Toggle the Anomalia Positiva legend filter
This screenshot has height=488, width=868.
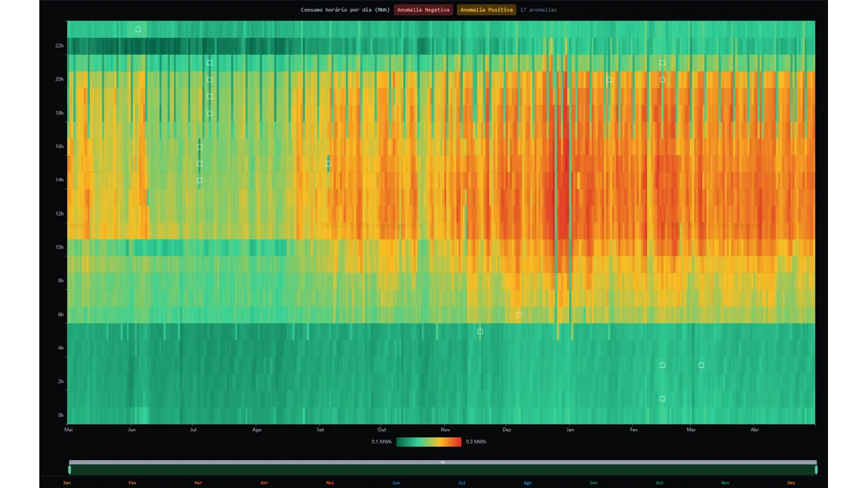pos(487,10)
